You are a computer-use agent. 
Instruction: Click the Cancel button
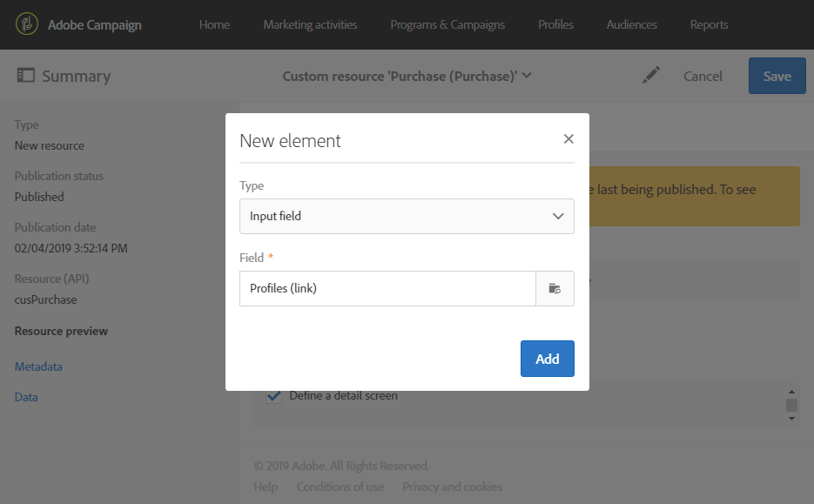pyautogui.click(x=703, y=76)
